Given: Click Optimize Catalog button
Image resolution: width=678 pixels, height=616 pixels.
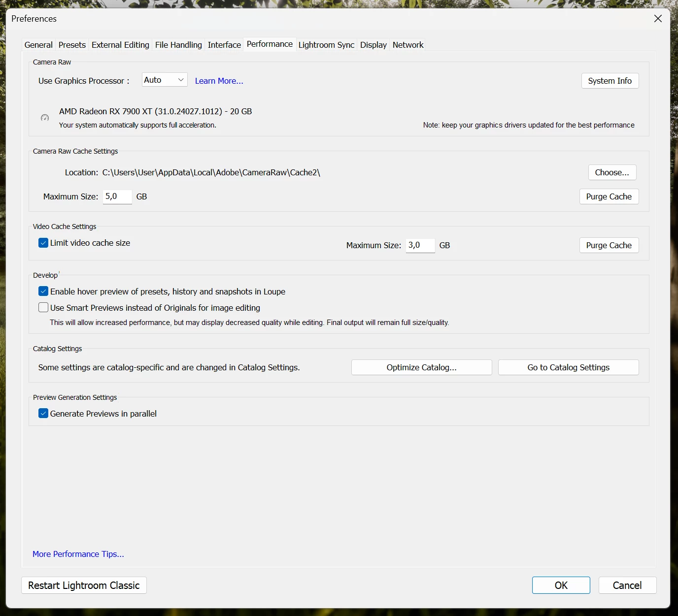Looking at the screenshot, I should click(421, 367).
